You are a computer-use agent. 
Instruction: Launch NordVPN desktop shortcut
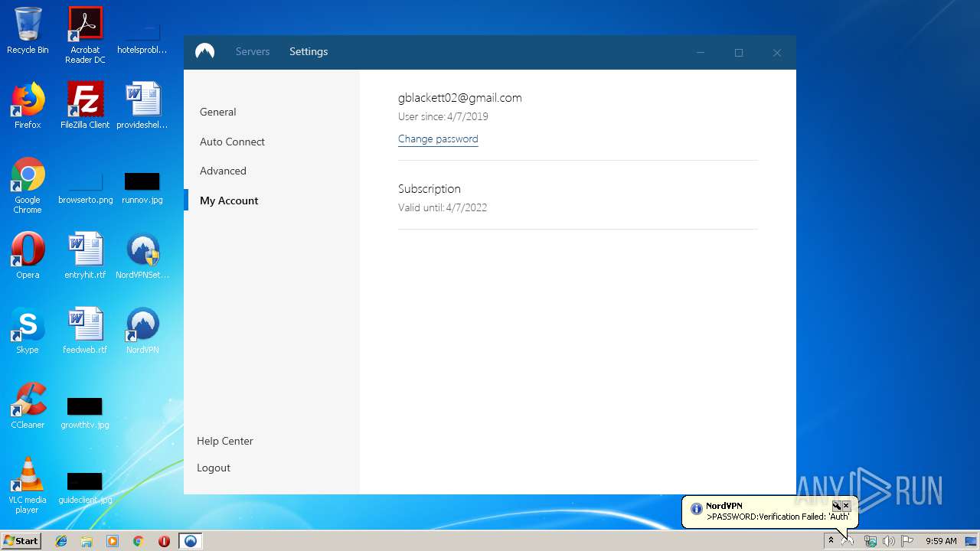(142, 331)
